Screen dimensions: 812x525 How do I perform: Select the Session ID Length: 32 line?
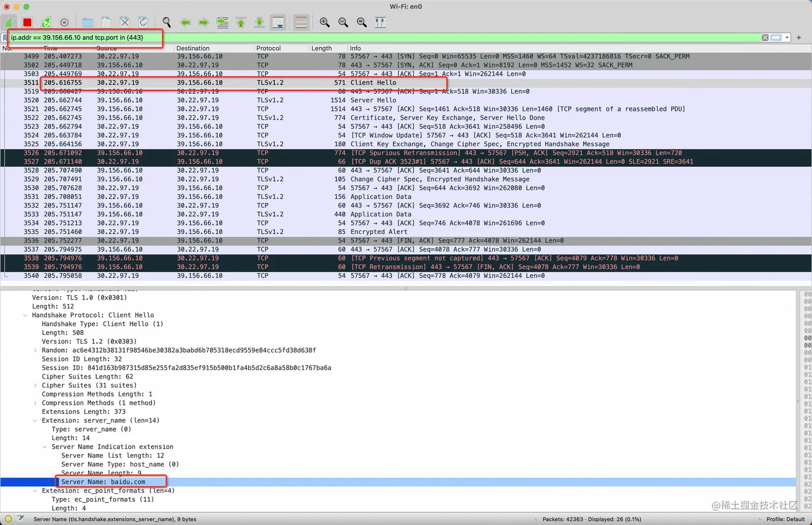point(82,359)
